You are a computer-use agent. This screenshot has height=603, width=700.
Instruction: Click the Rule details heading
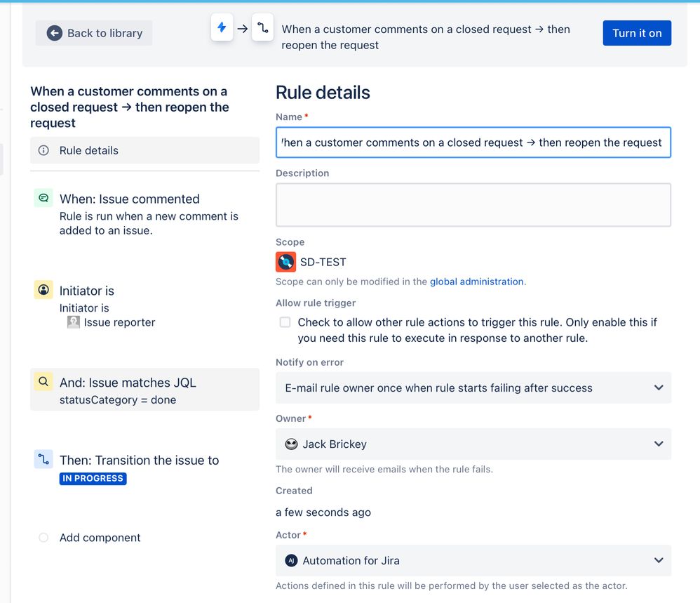click(x=323, y=93)
